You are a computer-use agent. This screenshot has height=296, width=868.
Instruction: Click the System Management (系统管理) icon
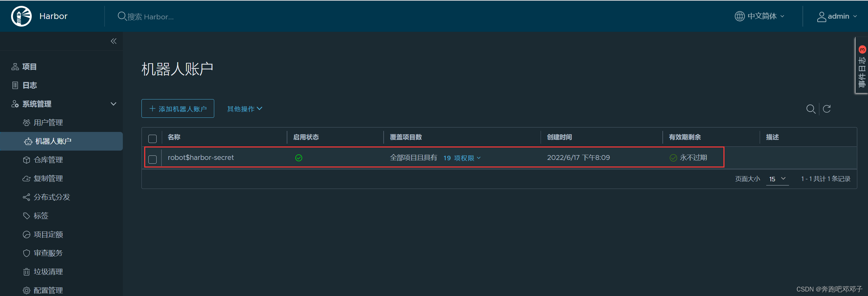pyautogui.click(x=15, y=104)
